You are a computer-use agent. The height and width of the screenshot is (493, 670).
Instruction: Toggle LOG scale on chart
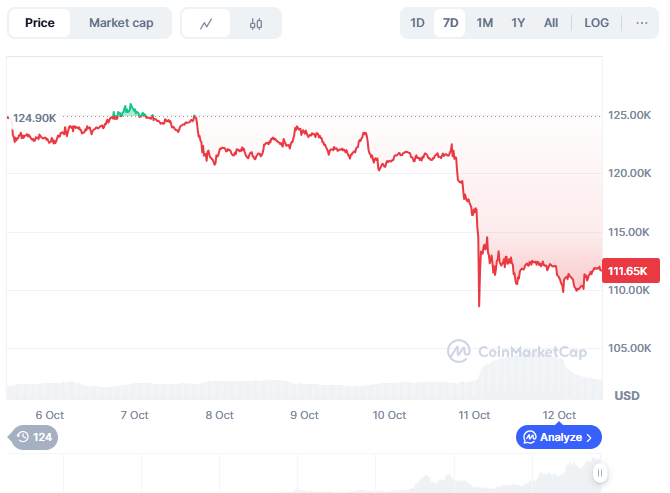click(x=596, y=23)
